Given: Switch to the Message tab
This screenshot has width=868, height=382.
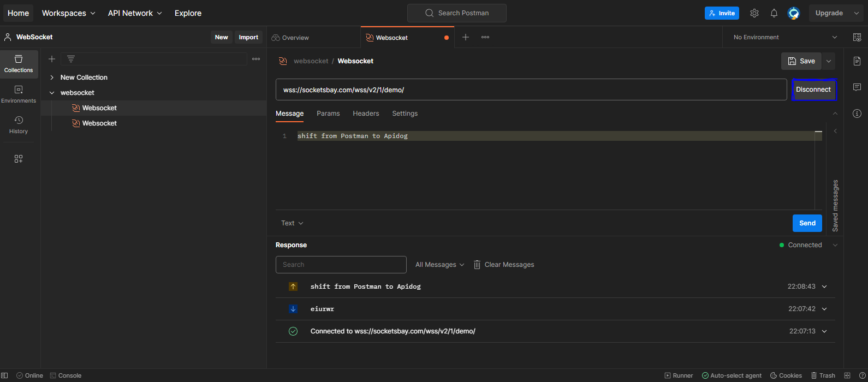Looking at the screenshot, I should point(289,114).
